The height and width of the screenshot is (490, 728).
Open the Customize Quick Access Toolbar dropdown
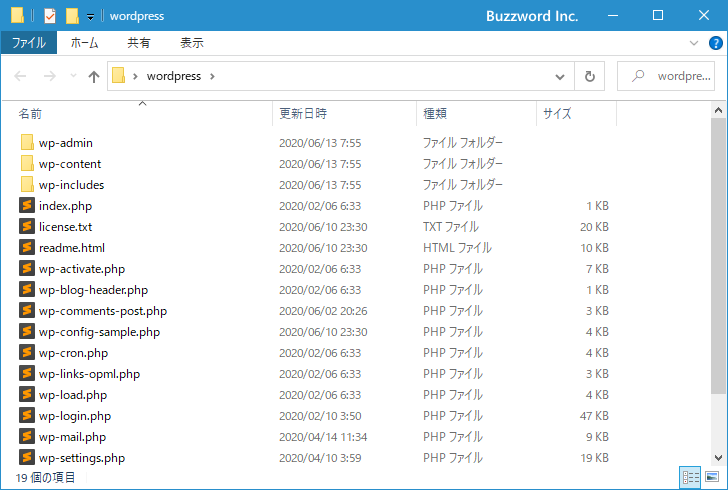point(91,17)
